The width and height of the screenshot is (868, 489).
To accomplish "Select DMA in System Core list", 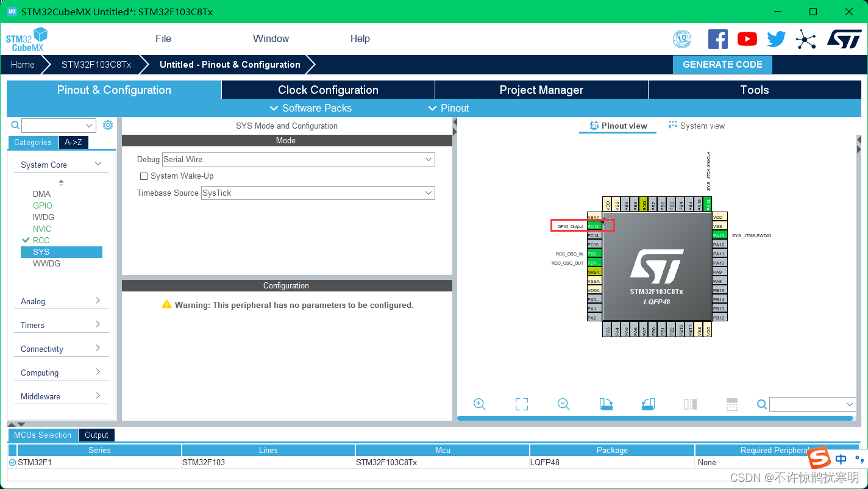I will 41,194.
